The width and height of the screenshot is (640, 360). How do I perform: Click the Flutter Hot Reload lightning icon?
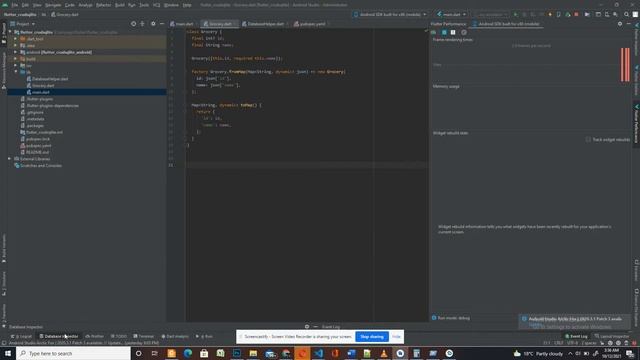tap(550, 14)
